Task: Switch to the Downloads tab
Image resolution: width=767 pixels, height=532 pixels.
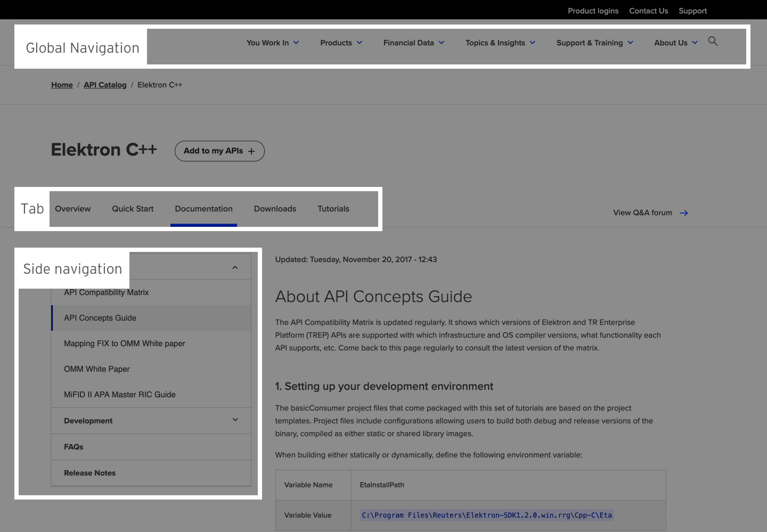Action: (x=275, y=209)
